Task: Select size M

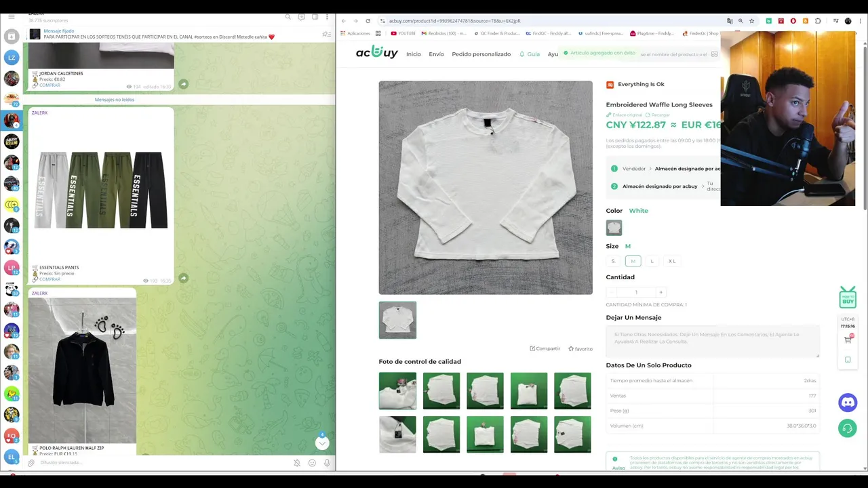Action: (x=633, y=261)
